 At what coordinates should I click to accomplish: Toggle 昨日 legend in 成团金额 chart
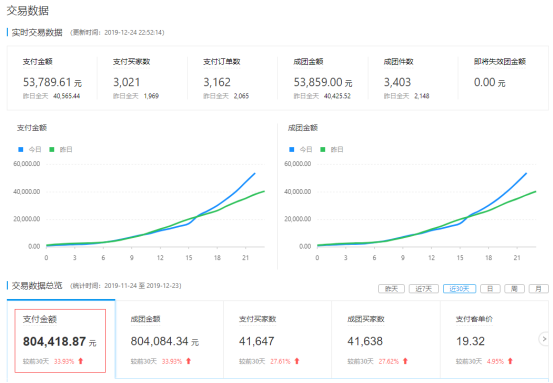332,150
